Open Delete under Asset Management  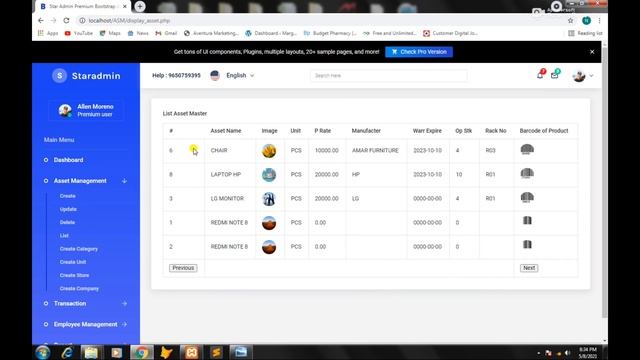67,222
